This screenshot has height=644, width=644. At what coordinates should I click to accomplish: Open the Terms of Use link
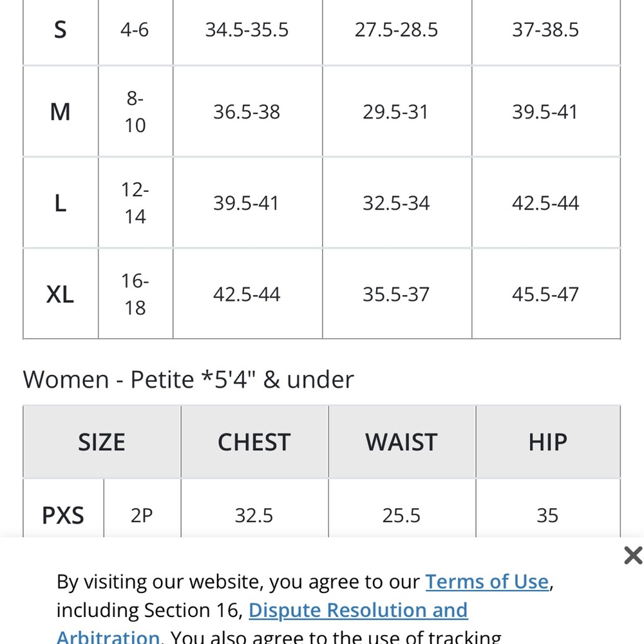[487, 582]
